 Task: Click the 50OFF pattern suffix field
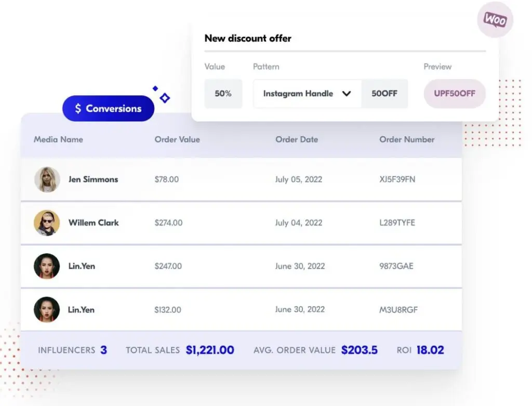384,94
